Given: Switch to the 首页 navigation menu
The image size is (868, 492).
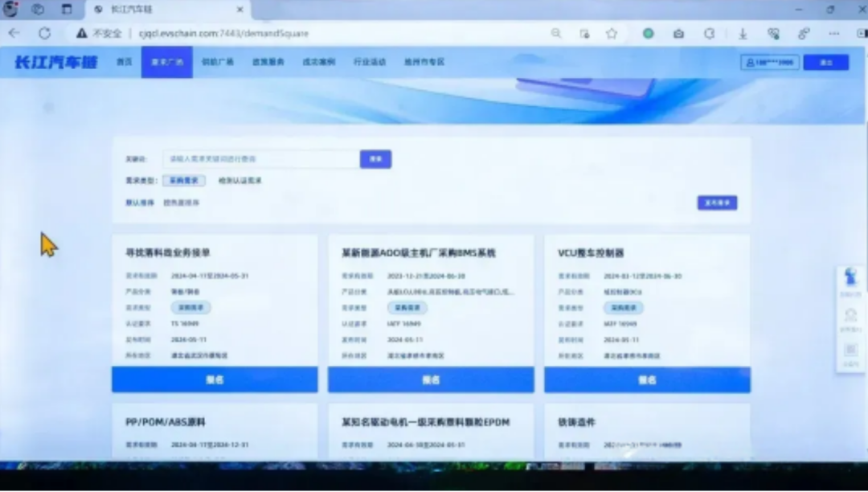Looking at the screenshot, I should tap(125, 62).
